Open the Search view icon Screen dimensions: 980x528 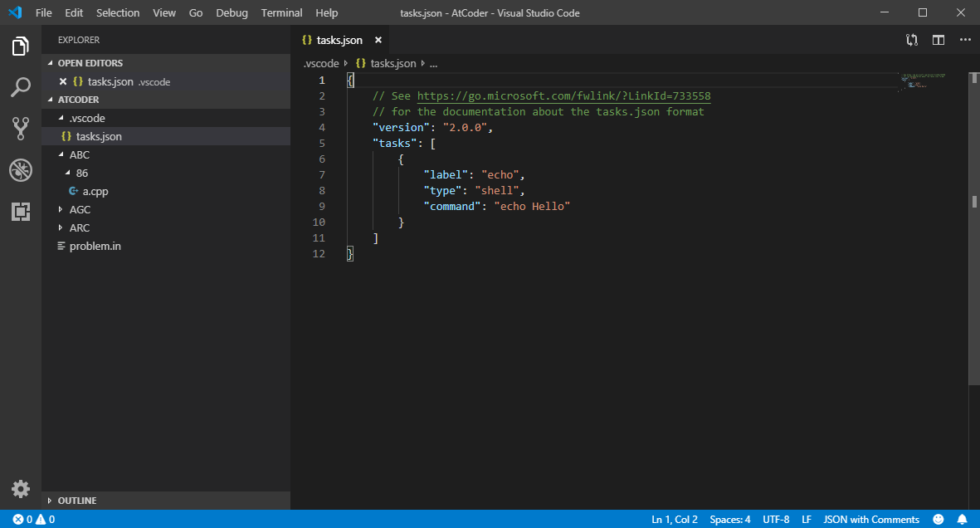[21, 87]
